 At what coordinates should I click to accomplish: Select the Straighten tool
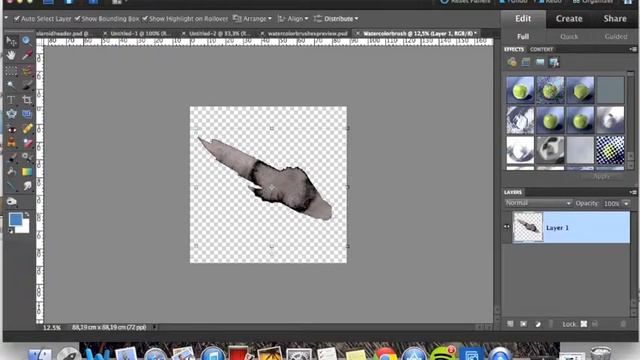(27, 114)
